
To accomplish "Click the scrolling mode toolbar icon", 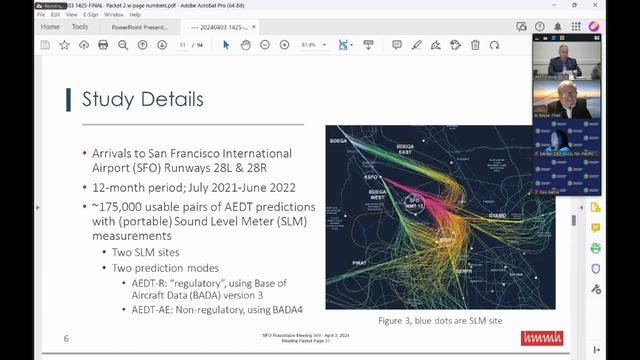I will [368, 45].
